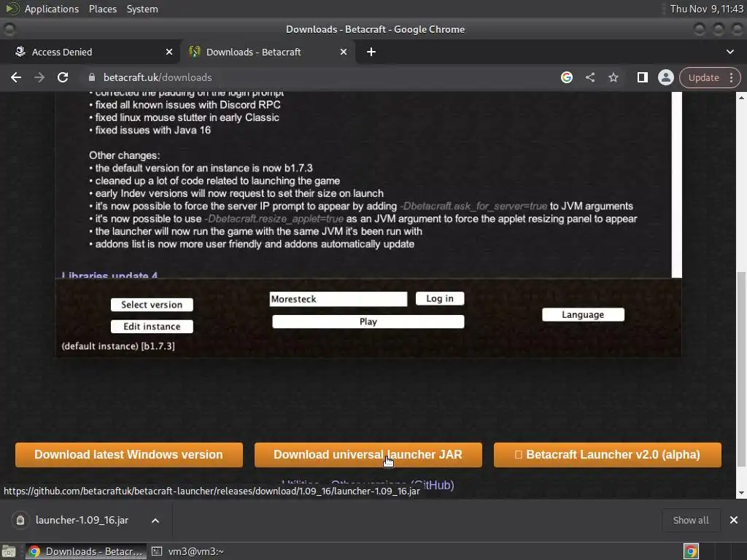Share this page using share icon

[589, 77]
